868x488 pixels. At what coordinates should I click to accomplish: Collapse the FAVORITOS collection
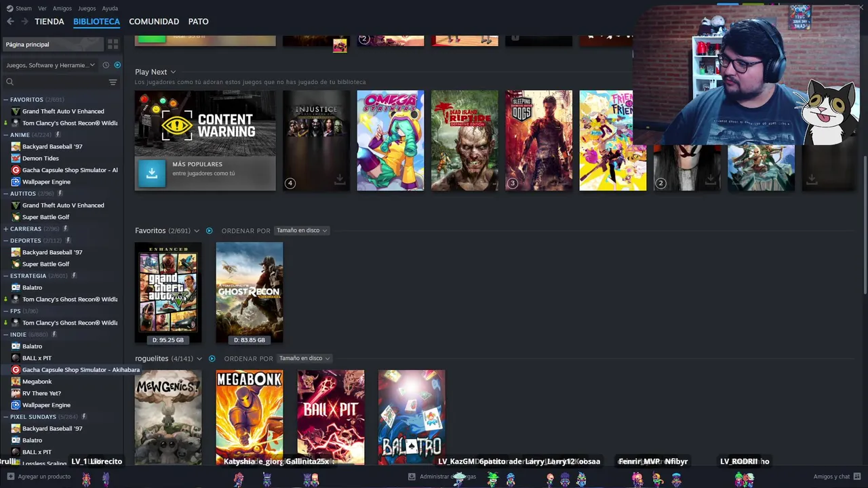click(5, 100)
